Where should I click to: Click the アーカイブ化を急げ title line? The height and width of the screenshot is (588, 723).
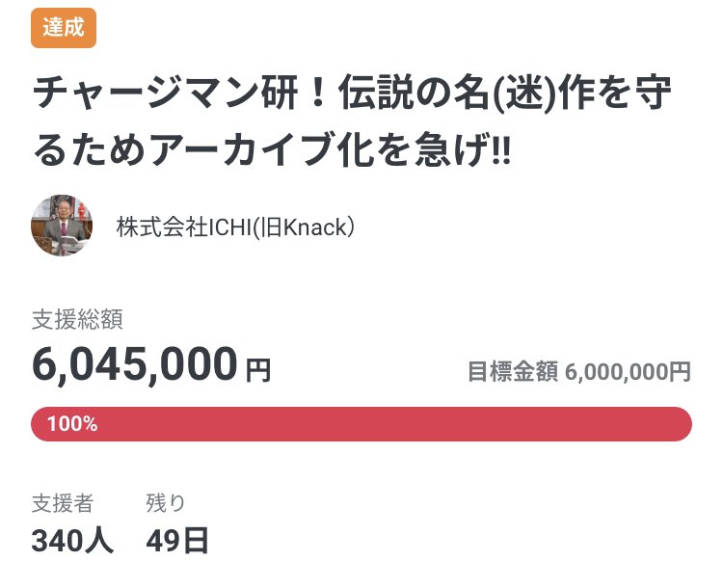pos(270,151)
